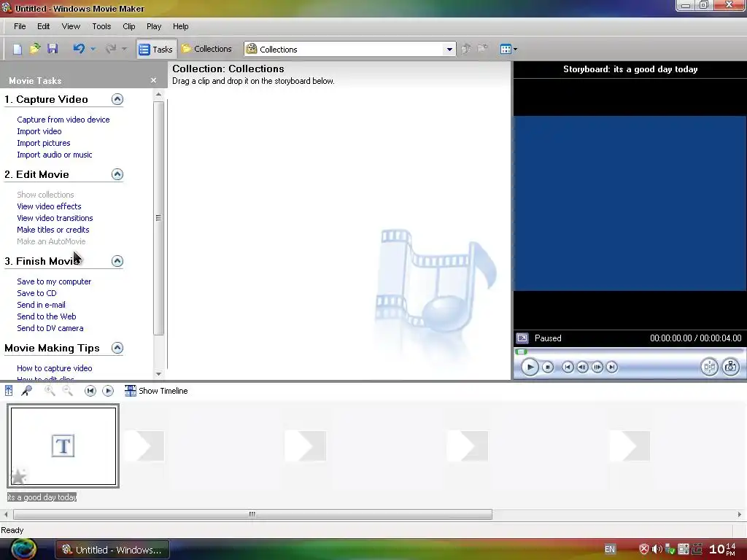Click the Previous Frame button
The width and height of the screenshot is (747, 560).
pyautogui.click(x=582, y=367)
